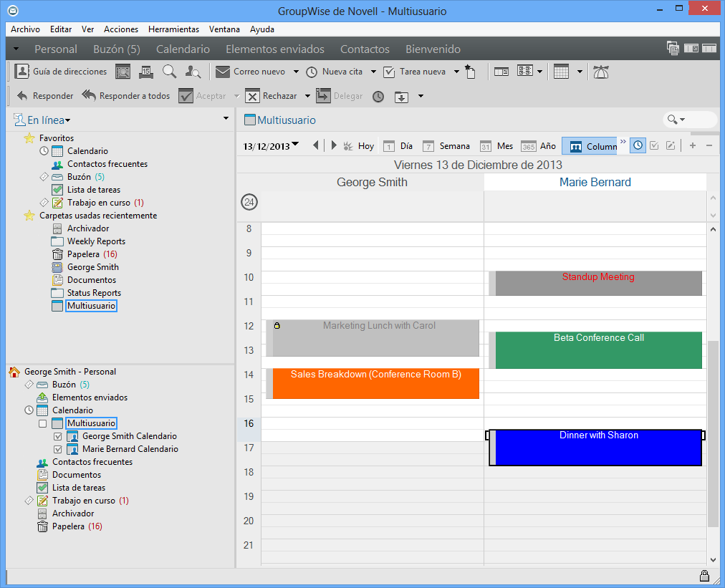Click the Nueva cita clock icon
The image size is (725, 588).
312,72
